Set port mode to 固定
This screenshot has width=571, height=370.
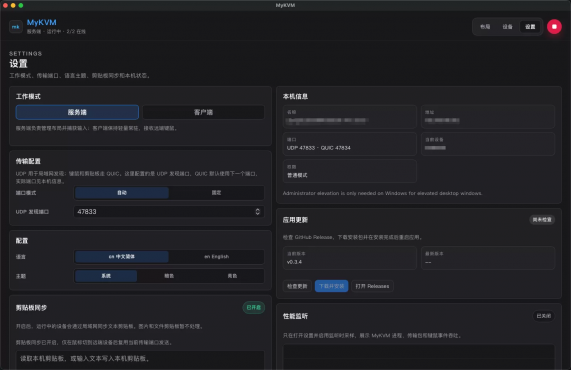216,193
